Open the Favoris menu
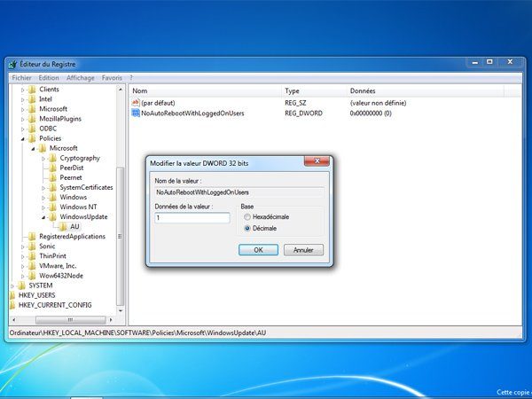Screen dimensions: 532x399 112,78
